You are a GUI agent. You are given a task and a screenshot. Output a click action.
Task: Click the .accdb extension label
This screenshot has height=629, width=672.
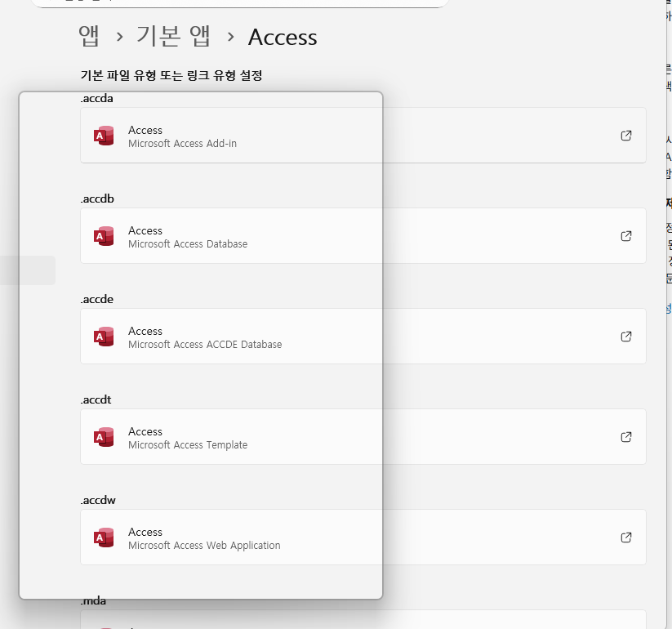click(x=97, y=199)
